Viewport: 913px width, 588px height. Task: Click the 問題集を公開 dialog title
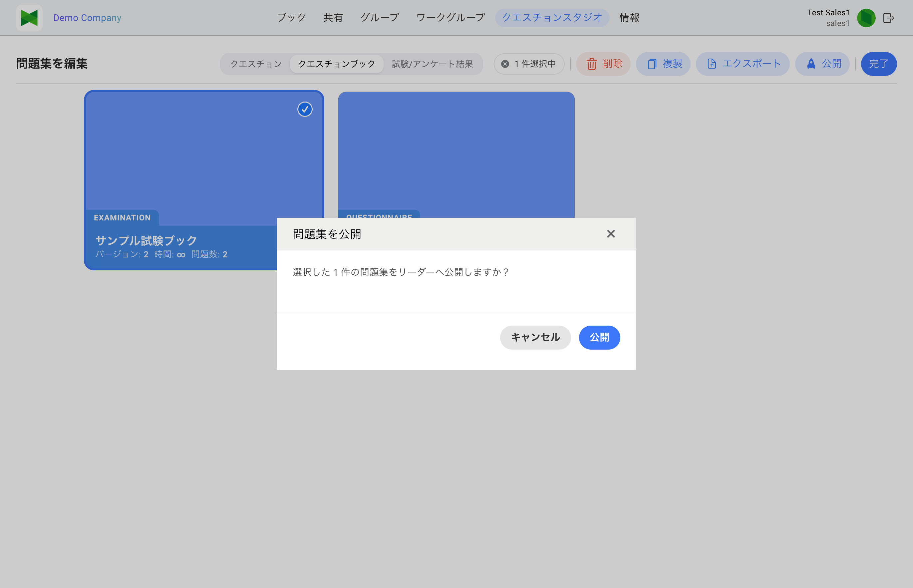click(x=327, y=234)
